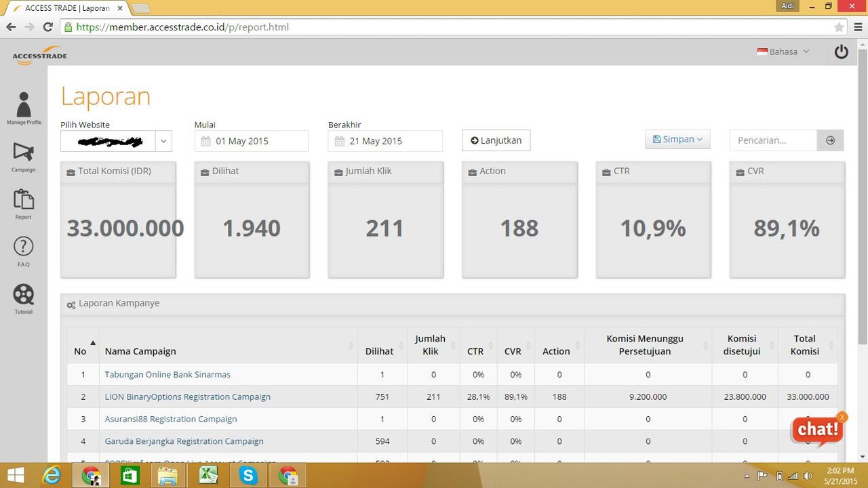The image size is (868, 488).
Task: Close the chat! widget with its x
Action: (842, 417)
